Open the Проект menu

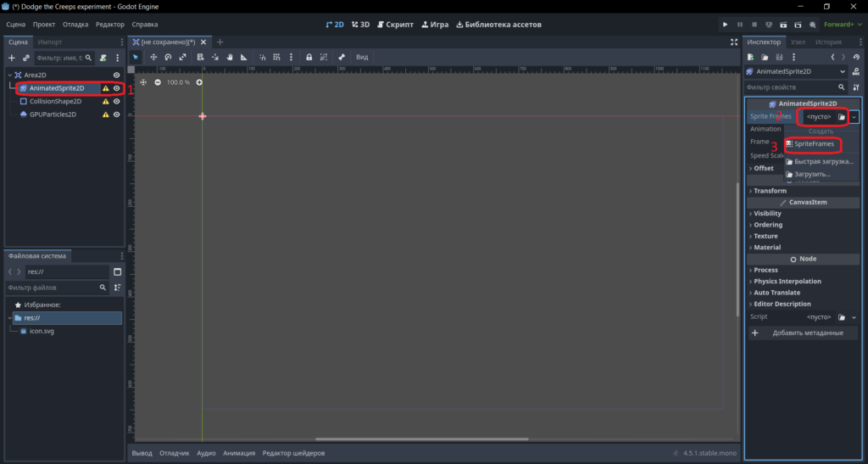[44, 25]
